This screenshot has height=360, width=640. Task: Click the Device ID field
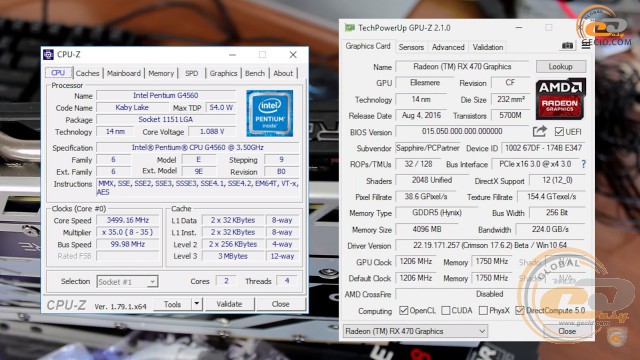pos(543,148)
